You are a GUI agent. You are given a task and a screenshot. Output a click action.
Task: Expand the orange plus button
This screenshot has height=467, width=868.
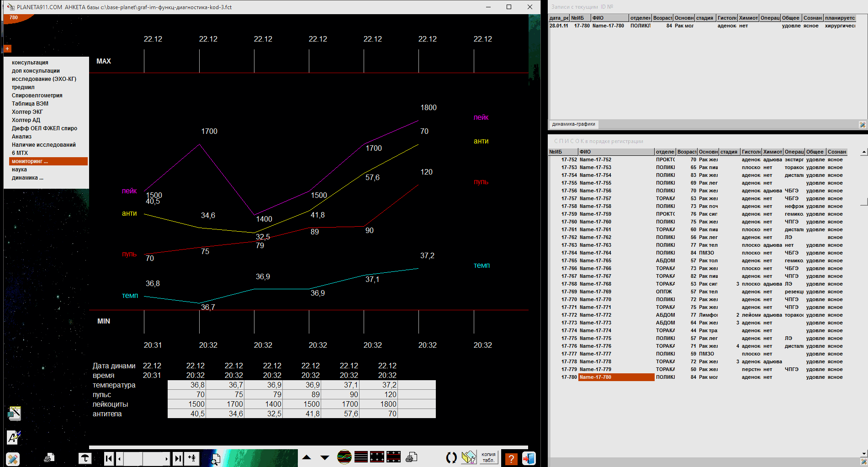tap(7, 48)
